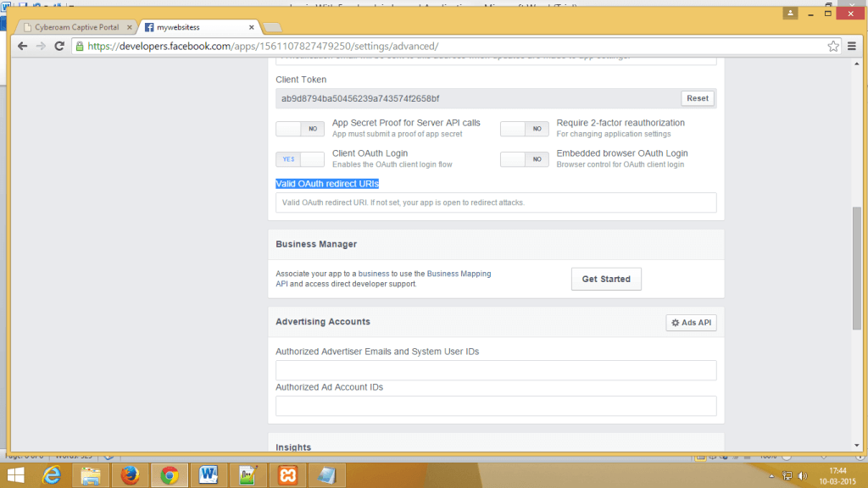
Task: Open the Windows Start button
Action: (x=15, y=475)
